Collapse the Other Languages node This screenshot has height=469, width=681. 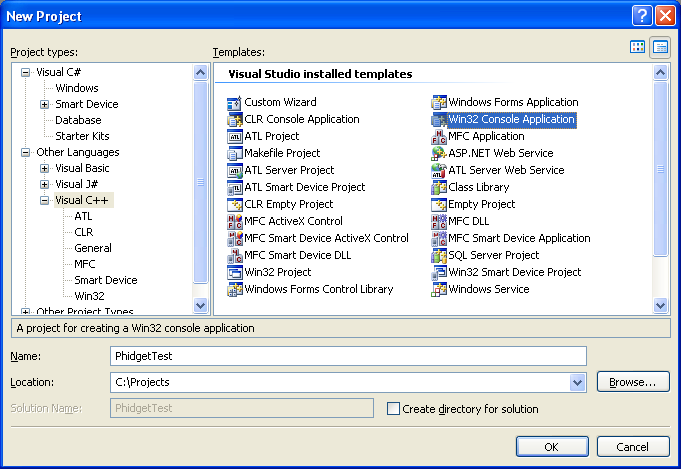point(26,152)
